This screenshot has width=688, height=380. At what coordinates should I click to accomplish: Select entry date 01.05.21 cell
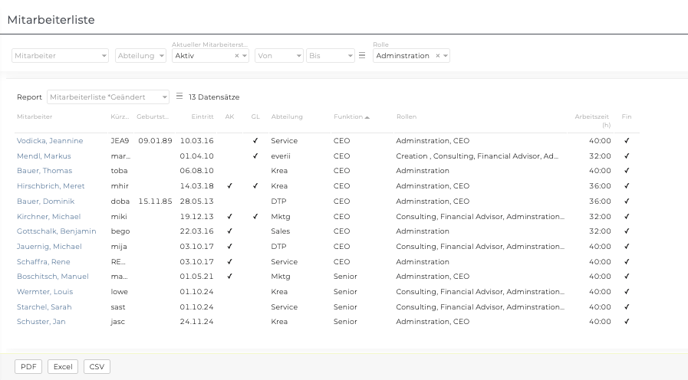tap(197, 276)
